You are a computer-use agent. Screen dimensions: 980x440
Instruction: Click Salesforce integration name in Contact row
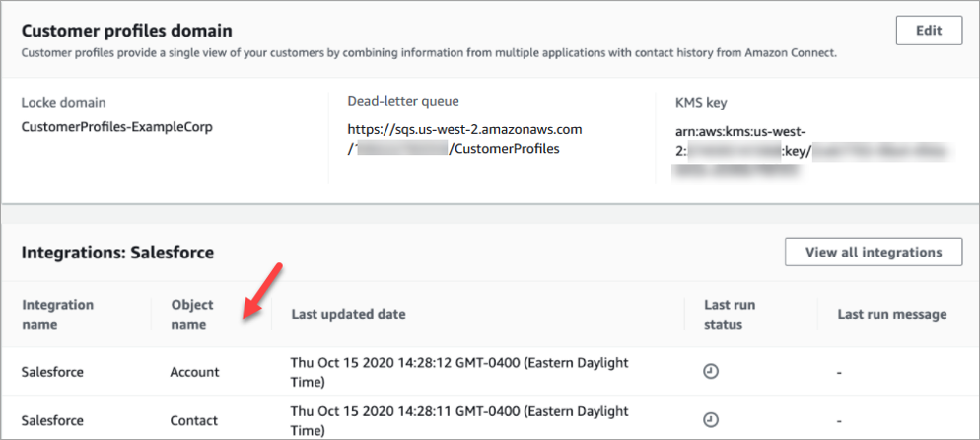[52, 420]
